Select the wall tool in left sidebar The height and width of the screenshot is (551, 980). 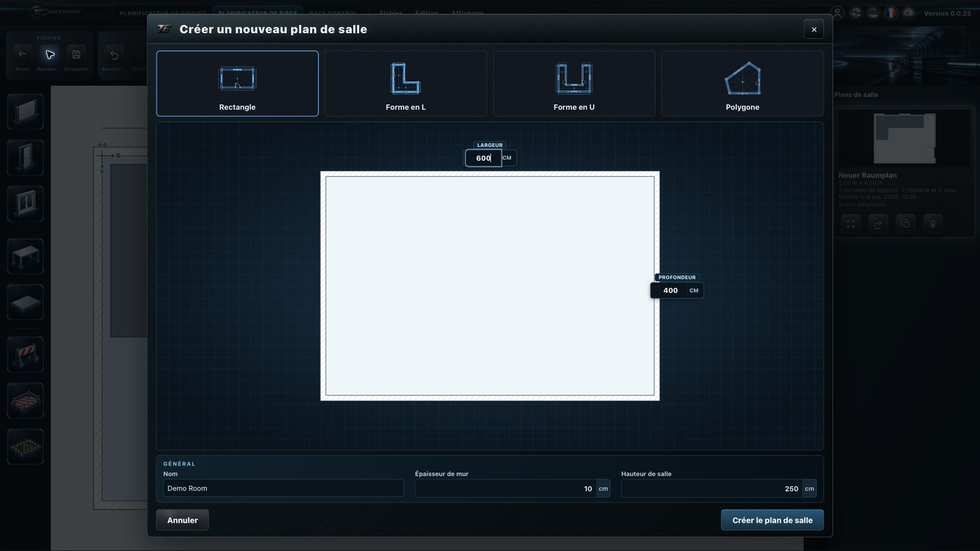[25, 111]
